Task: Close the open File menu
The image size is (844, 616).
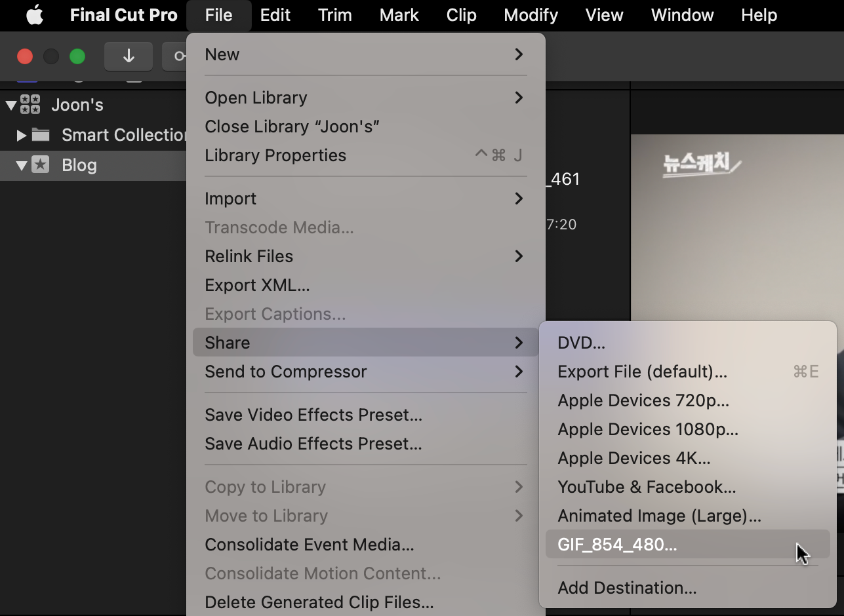Action: pyautogui.click(x=218, y=15)
